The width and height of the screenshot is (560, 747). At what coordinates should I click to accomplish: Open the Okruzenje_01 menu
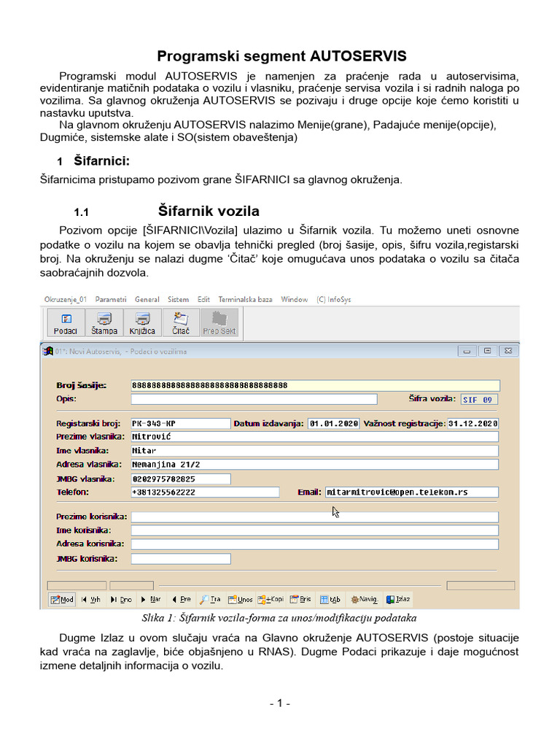point(66,300)
